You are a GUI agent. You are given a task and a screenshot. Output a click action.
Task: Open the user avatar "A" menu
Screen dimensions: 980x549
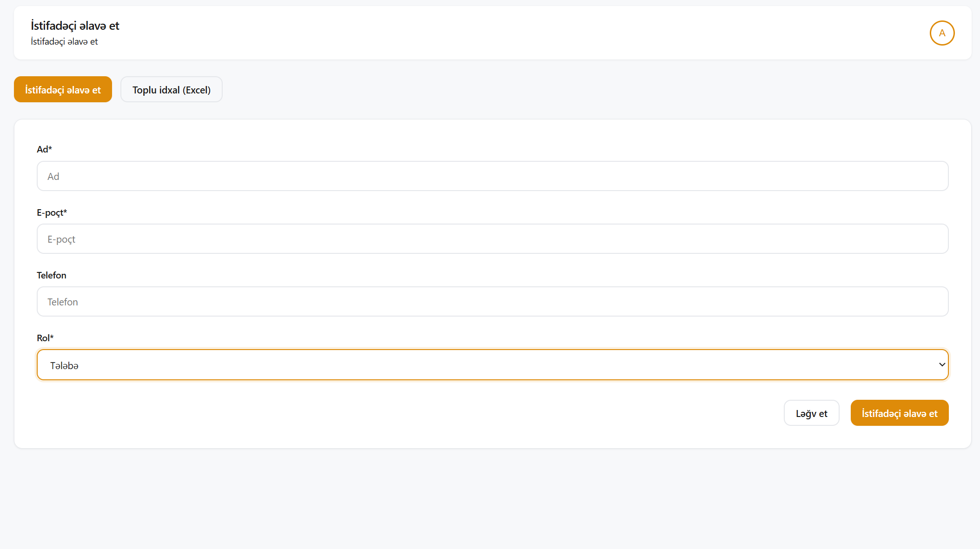pyautogui.click(x=942, y=33)
